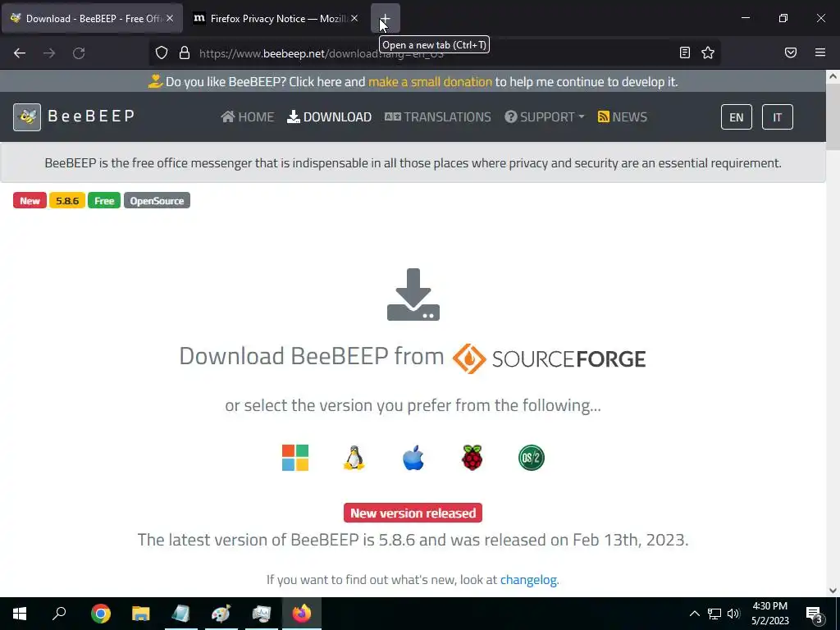This screenshot has width=840, height=630.
Task: Open TRANSLATIONS navigation item
Action: [438, 116]
